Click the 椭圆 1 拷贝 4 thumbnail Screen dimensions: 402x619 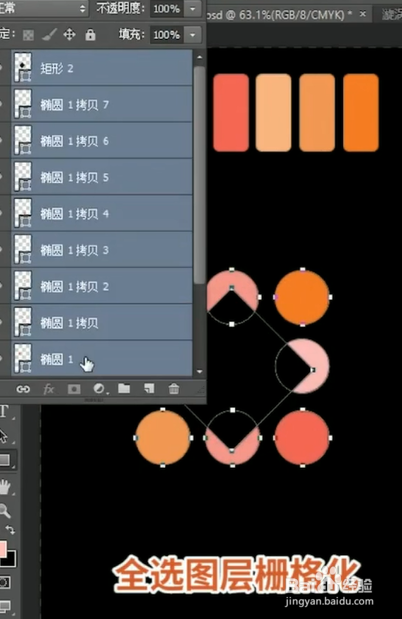pos(23,213)
